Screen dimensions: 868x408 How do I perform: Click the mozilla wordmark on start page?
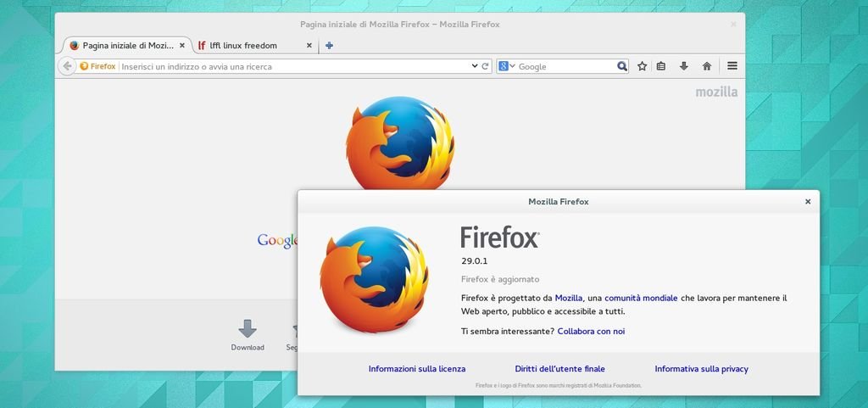(x=716, y=92)
